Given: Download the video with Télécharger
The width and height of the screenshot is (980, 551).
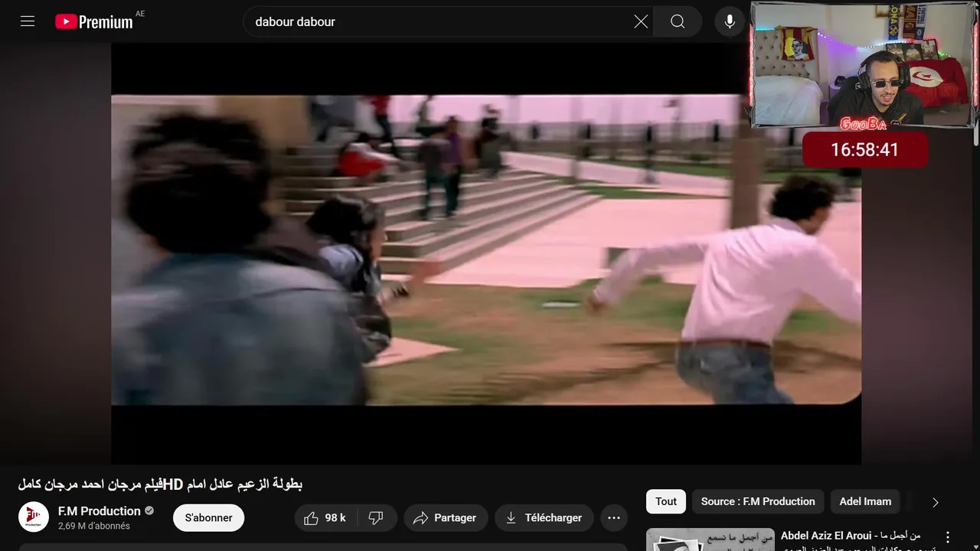Looking at the screenshot, I should point(544,518).
